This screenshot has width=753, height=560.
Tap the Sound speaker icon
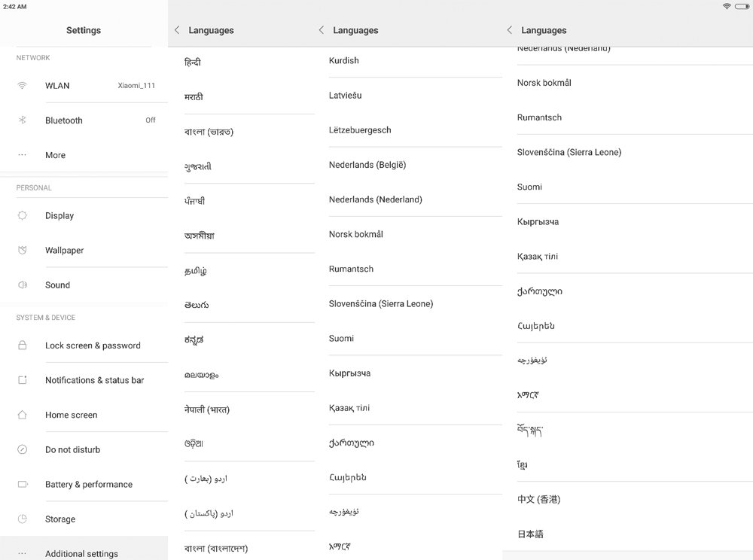click(23, 285)
